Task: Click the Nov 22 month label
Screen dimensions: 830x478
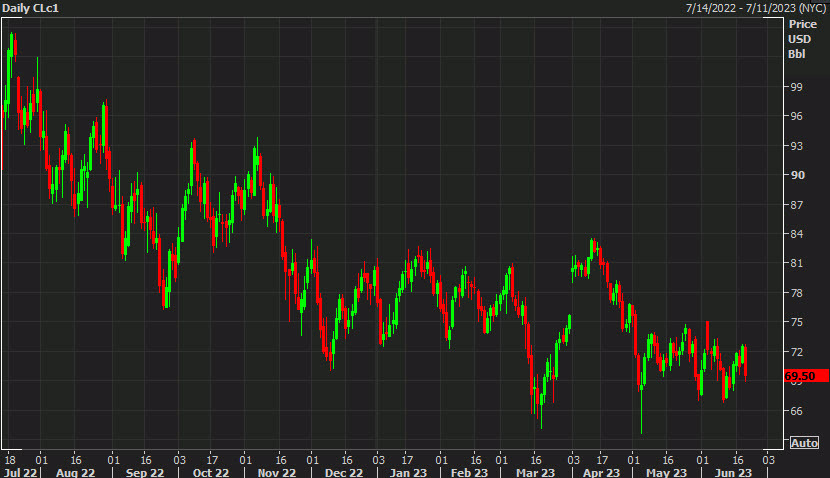Action: [x=276, y=472]
